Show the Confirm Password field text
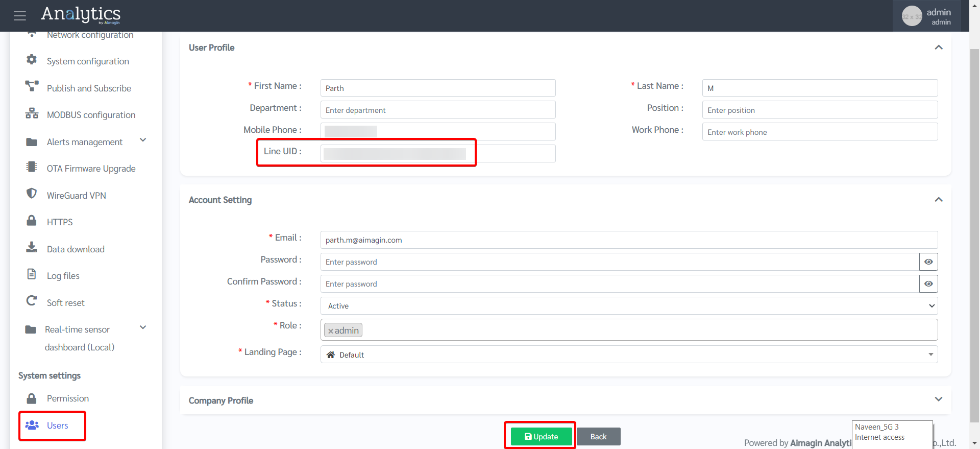The height and width of the screenshot is (449, 980). (928, 284)
